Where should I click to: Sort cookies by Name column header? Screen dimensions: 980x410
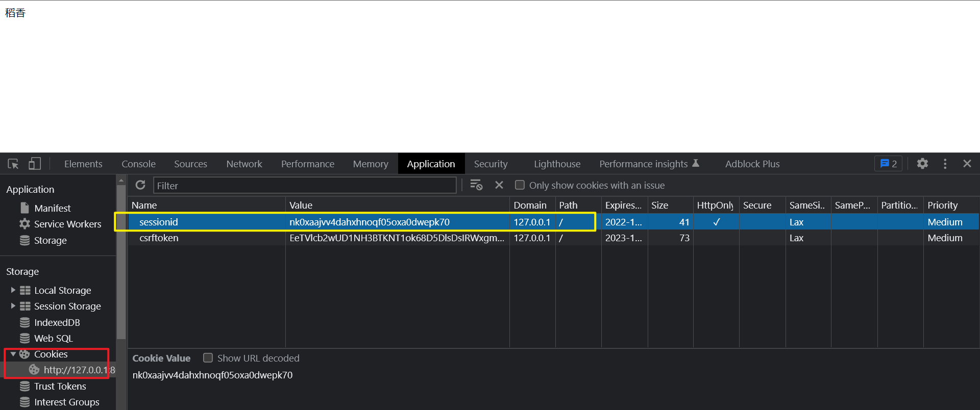pos(207,205)
